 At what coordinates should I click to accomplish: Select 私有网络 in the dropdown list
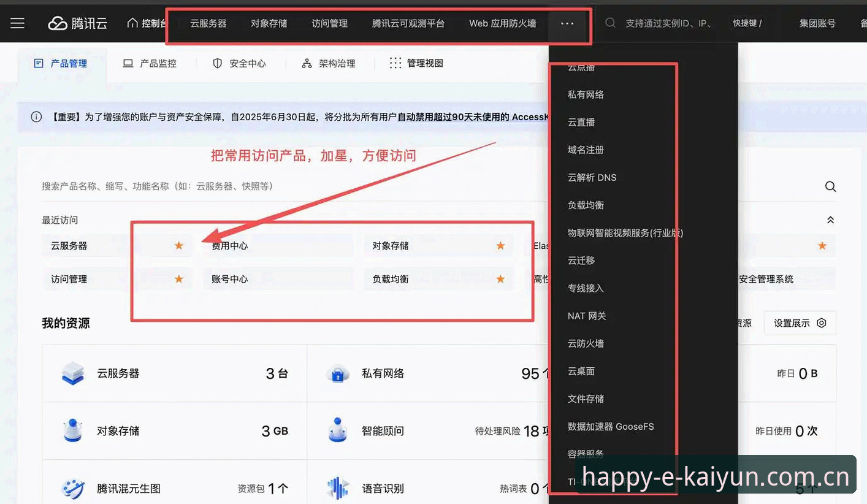(x=586, y=94)
